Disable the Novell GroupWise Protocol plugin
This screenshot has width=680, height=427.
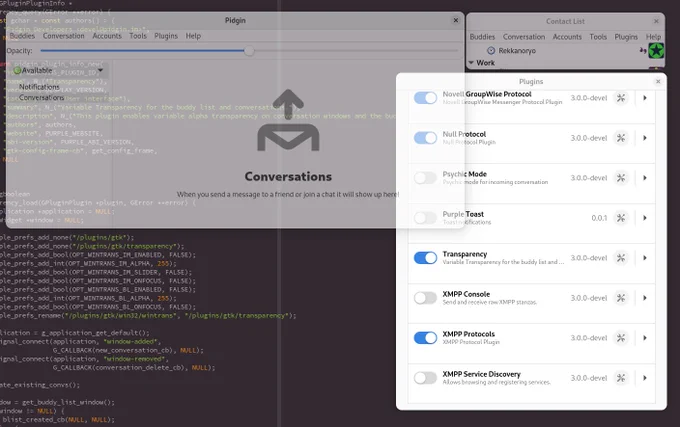tap(425, 98)
